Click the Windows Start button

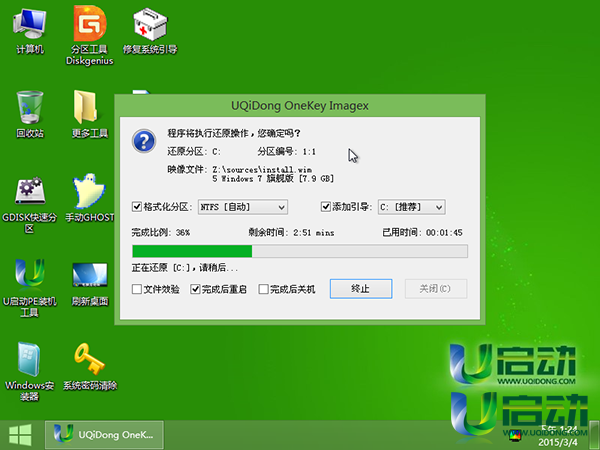tap(20, 435)
